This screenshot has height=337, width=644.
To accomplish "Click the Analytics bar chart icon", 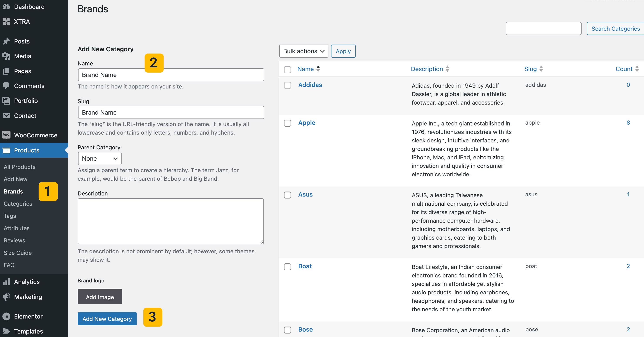I will tap(6, 282).
